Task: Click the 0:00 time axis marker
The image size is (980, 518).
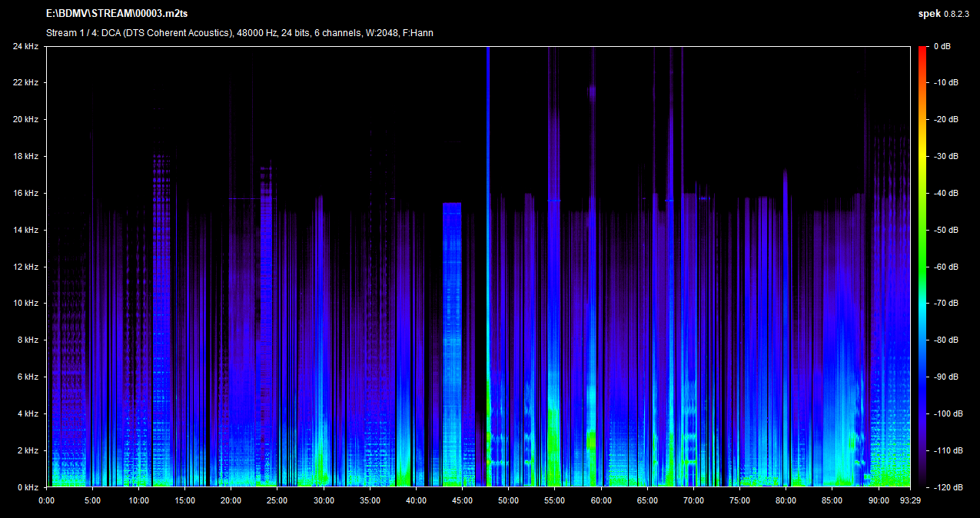Action: point(46,500)
